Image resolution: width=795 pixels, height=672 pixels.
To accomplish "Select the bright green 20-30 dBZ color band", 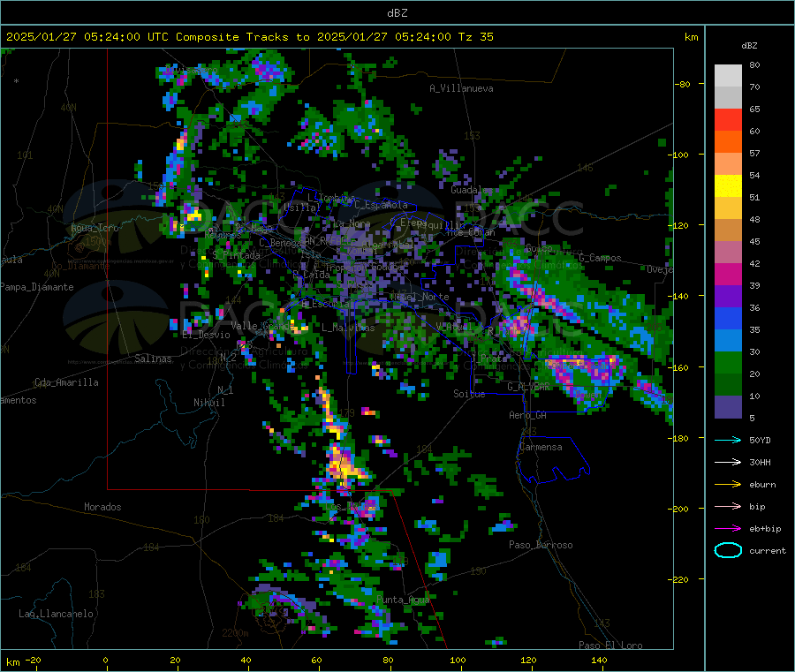I will [x=728, y=362].
